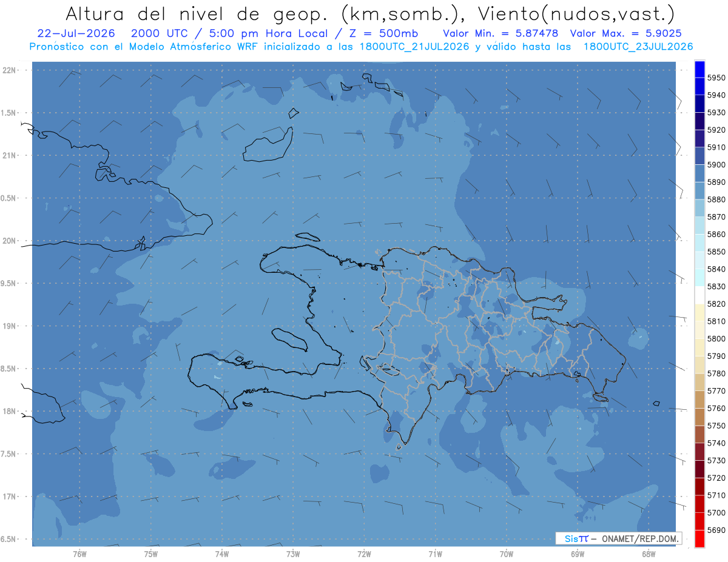Select the "9.5N" latitude label
728x562 pixels.
(9, 283)
